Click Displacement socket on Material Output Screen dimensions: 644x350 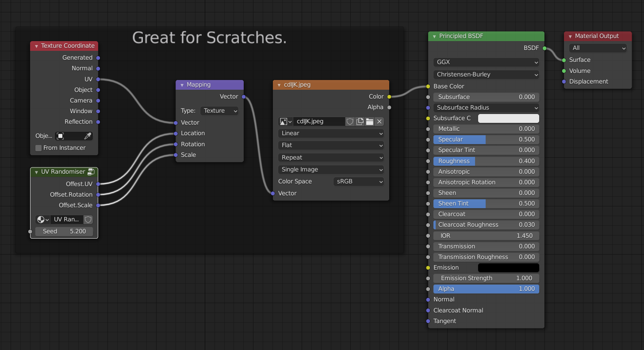pos(564,81)
